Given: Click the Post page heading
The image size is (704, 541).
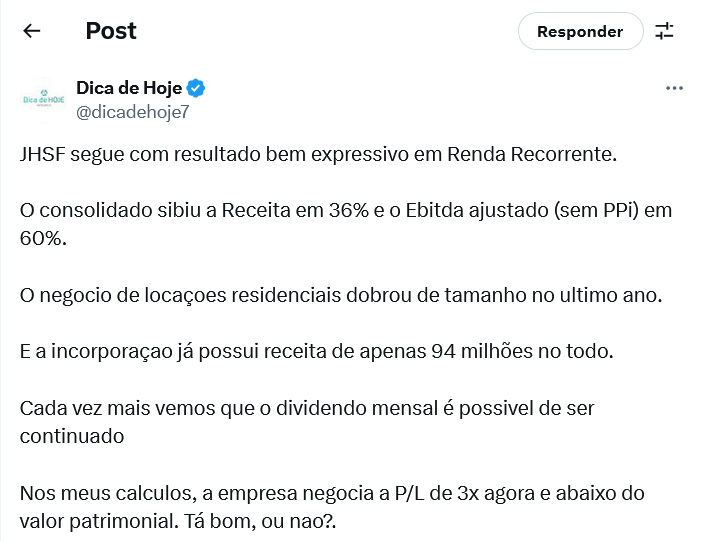Looking at the screenshot, I should pos(111,31).
